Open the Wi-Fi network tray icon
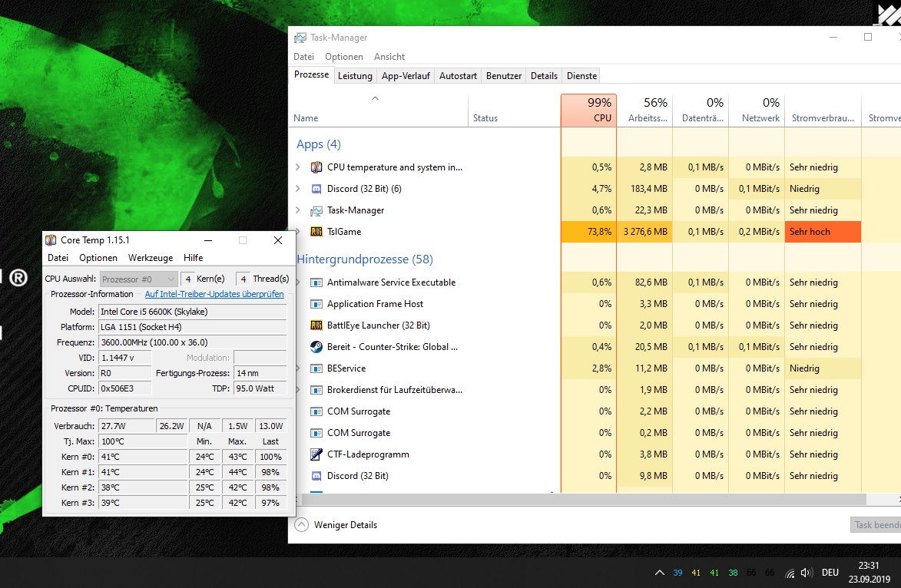Screen dimensions: 901x588 tap(790, 573)
